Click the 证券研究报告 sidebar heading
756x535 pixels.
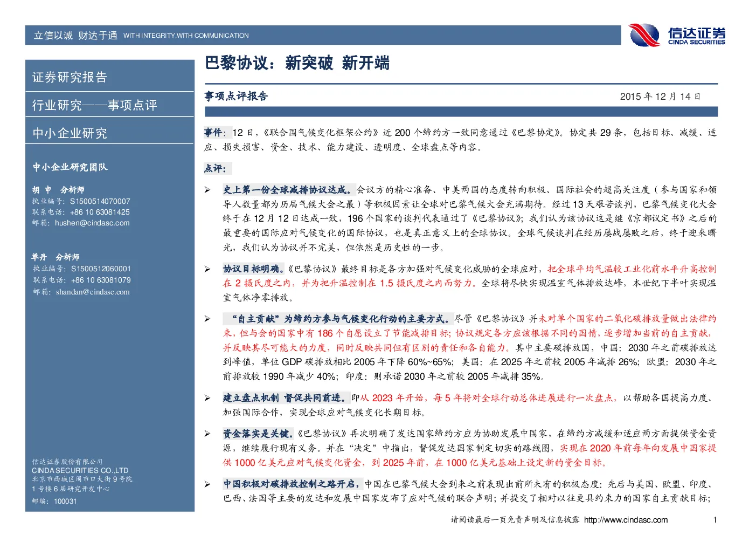click(70, 77)
